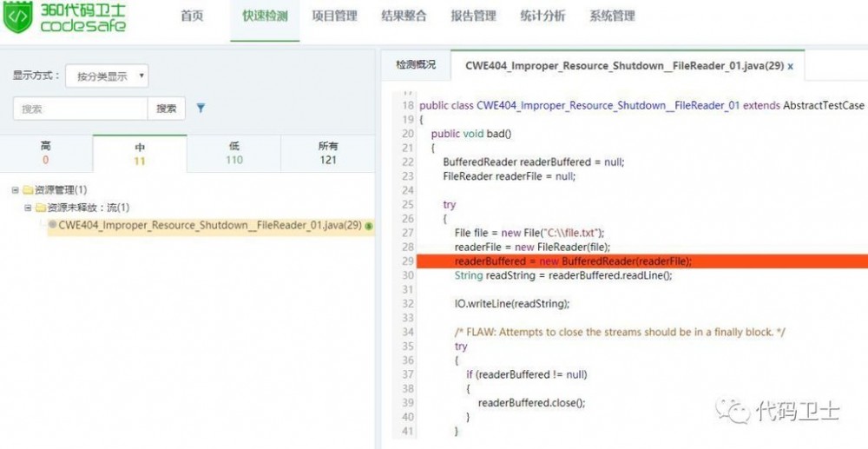This screenshot has height=449, width=868.
Task: Select 快速检测 in top navigation
Action: 265,16
